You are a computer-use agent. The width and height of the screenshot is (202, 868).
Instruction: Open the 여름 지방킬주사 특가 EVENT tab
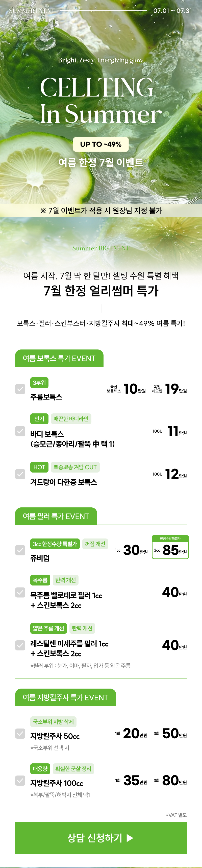click(66, 697)
